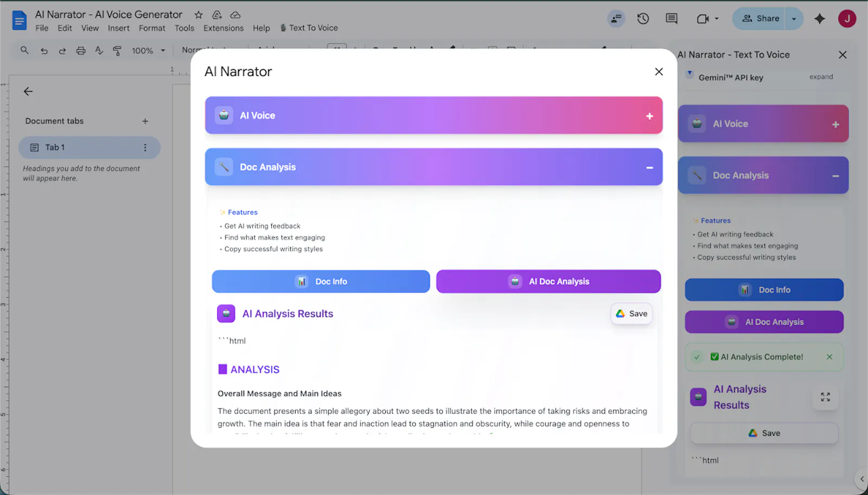Image resolution: width=868 pixels, height=495 pixels.
Task: Open the search menus magnifier
Action: [24, 50]
